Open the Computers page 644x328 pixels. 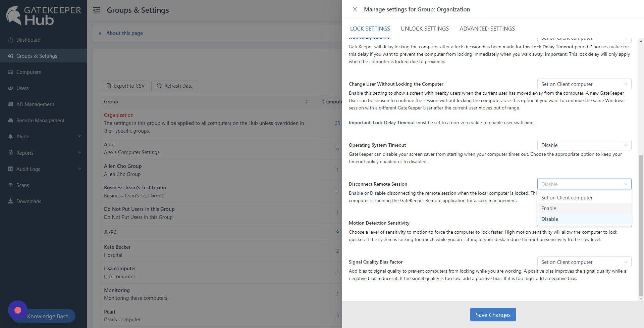[x=44, y=72]
